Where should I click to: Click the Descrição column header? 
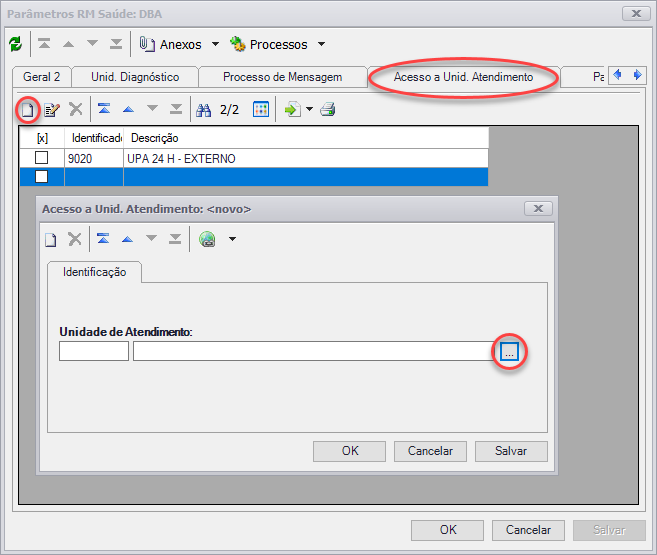[x=306, y=138]
